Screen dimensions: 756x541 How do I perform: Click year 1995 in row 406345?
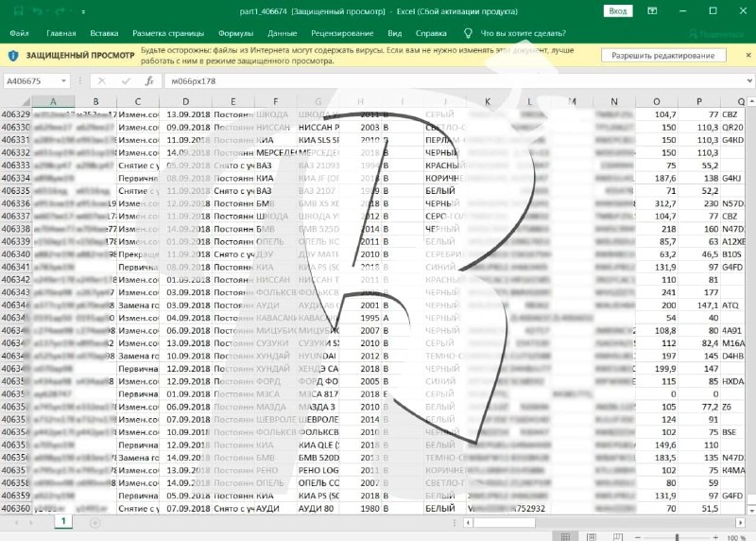click(x=360, y=318)
